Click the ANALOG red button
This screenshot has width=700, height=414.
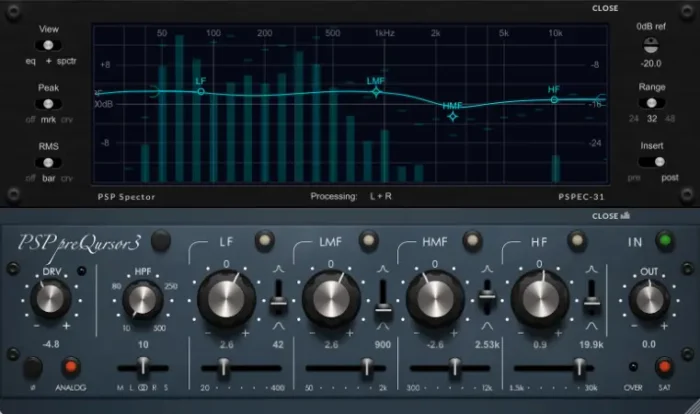tap(71, 367)
